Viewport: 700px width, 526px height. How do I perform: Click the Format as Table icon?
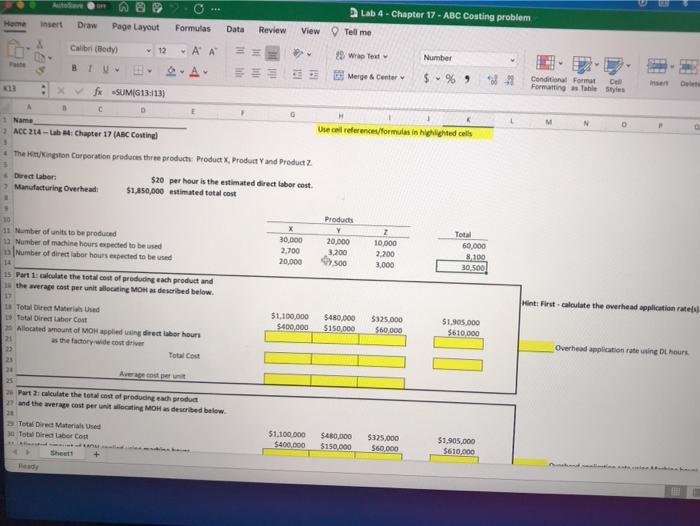click(582, 64)
